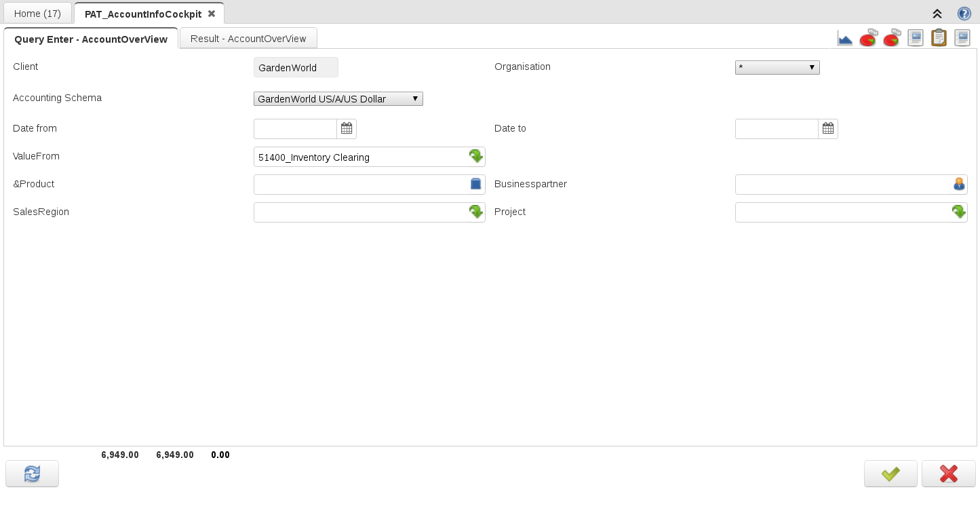Switch to Result - AccountOverView tab

248,39
